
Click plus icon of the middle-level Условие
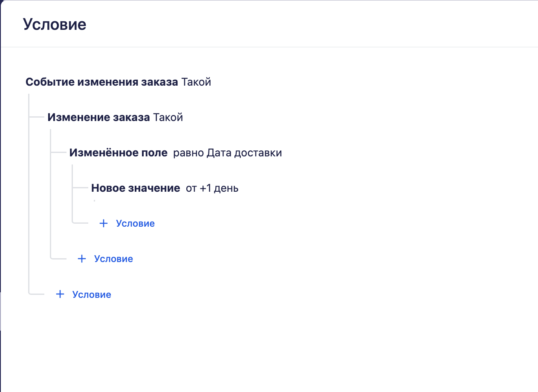click(x=81, y=259)
